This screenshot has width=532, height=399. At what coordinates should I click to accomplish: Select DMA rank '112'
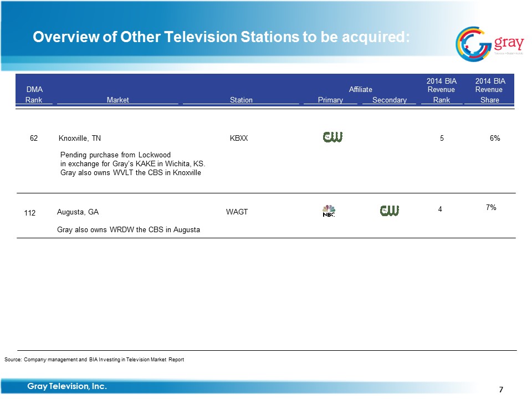[x=30, y=213]
